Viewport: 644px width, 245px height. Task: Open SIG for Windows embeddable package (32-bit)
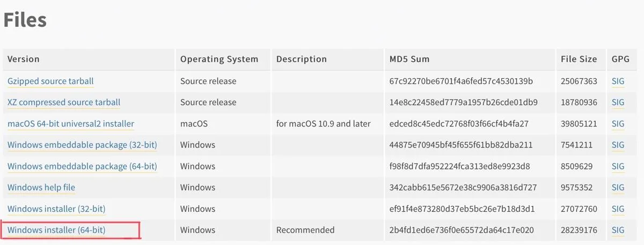click(x=618, y=145)
